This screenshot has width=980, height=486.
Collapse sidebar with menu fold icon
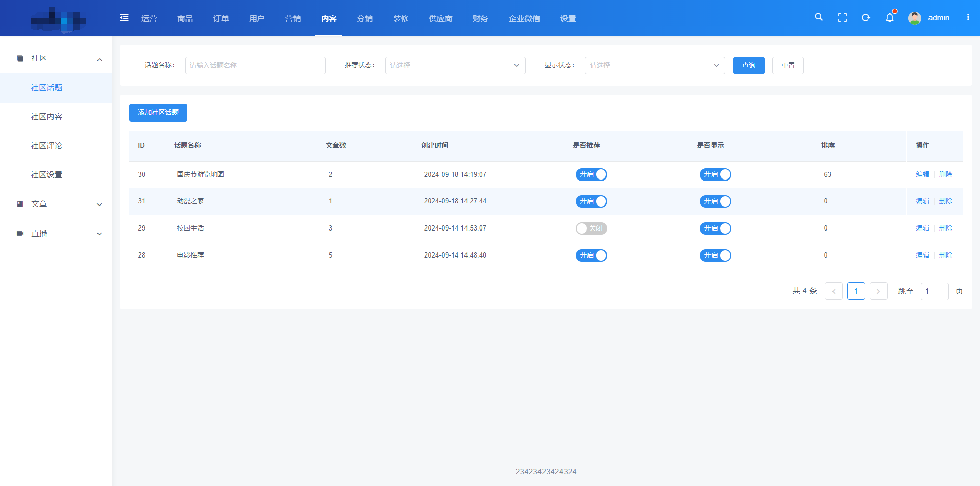(x=124, y=18)
